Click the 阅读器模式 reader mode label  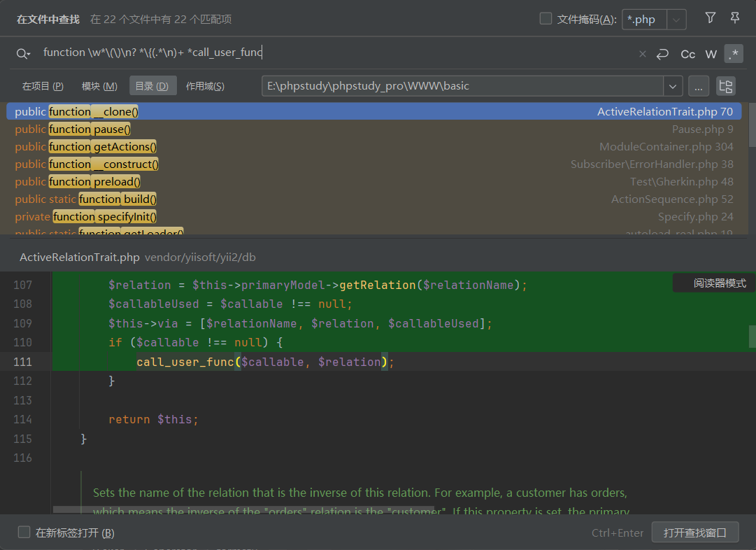click(x=719, y=283)
